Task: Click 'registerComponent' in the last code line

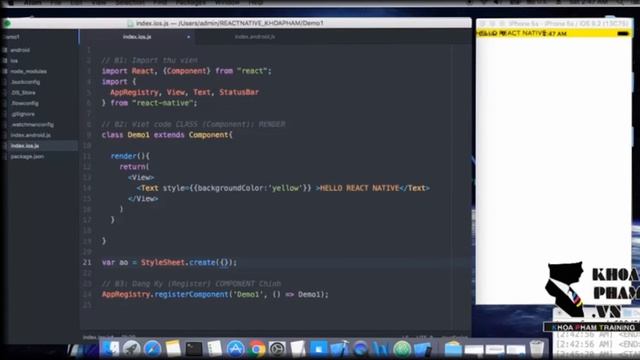Action: tap(191, 294)
